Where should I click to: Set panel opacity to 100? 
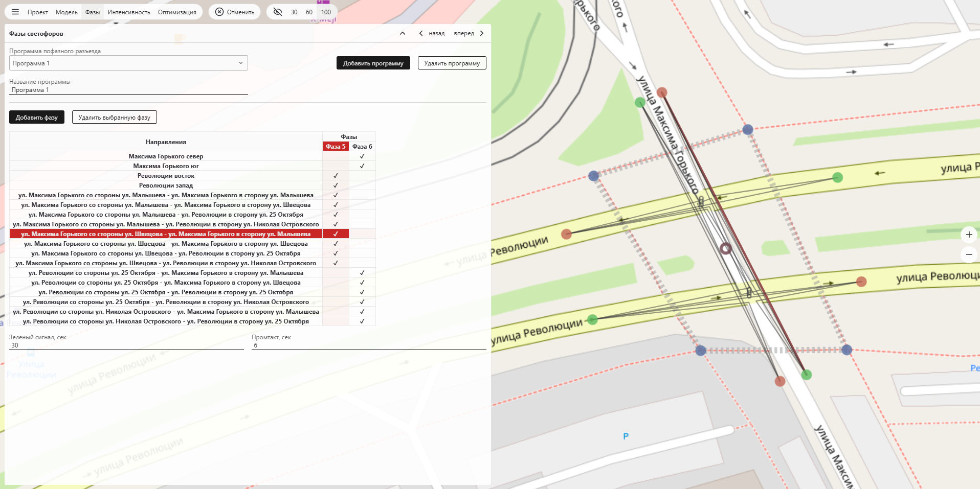tap(326, 12)
